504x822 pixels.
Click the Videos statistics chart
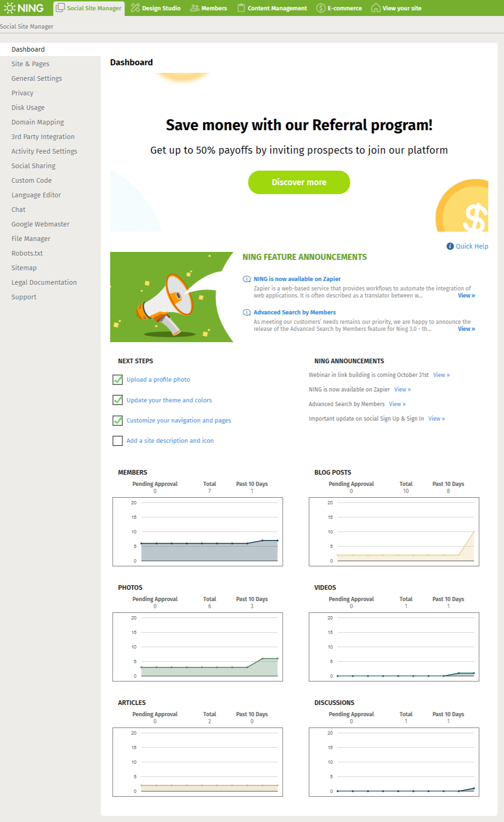point(394,647)
